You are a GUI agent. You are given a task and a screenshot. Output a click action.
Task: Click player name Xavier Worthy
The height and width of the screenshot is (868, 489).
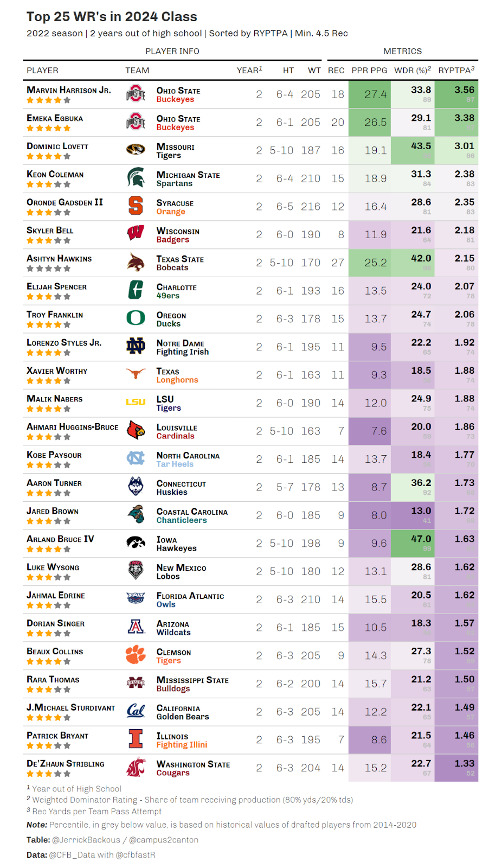(57, 371)
